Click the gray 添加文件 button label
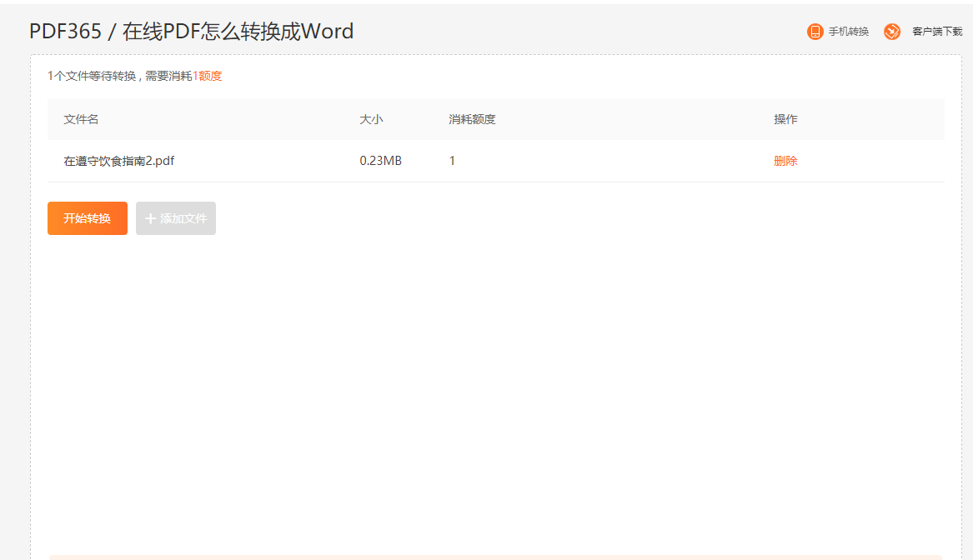 tap(183, 218)
